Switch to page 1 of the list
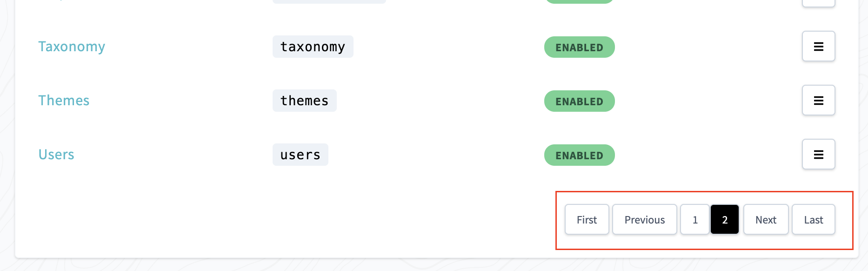Viewport: 868px width, 271px height. [695, 219]
